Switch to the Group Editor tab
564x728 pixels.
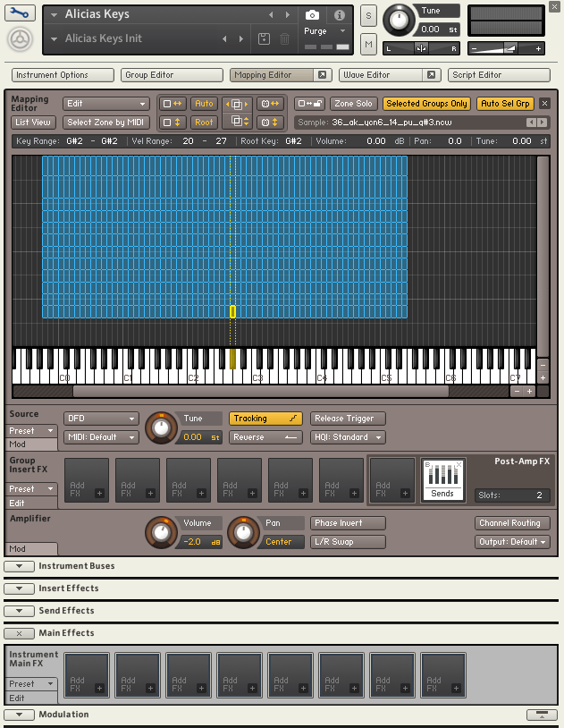171,75
